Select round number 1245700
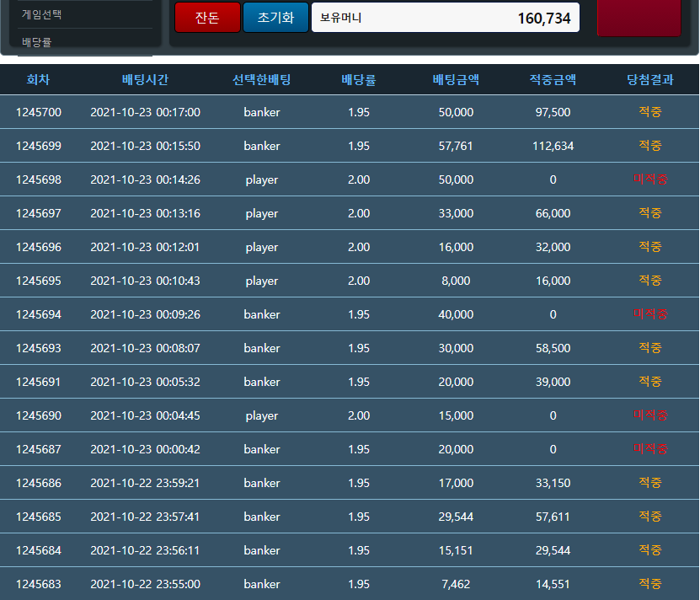 tap(39, 112)
